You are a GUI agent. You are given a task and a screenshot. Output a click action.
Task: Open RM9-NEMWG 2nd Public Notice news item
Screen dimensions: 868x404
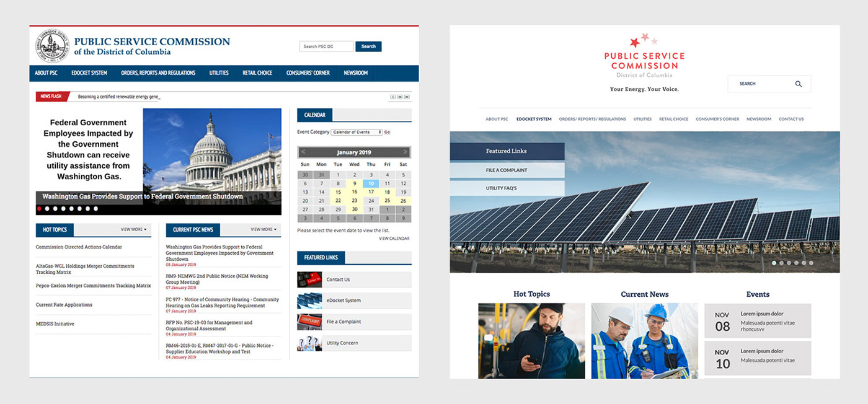click(x=217, y=279)
